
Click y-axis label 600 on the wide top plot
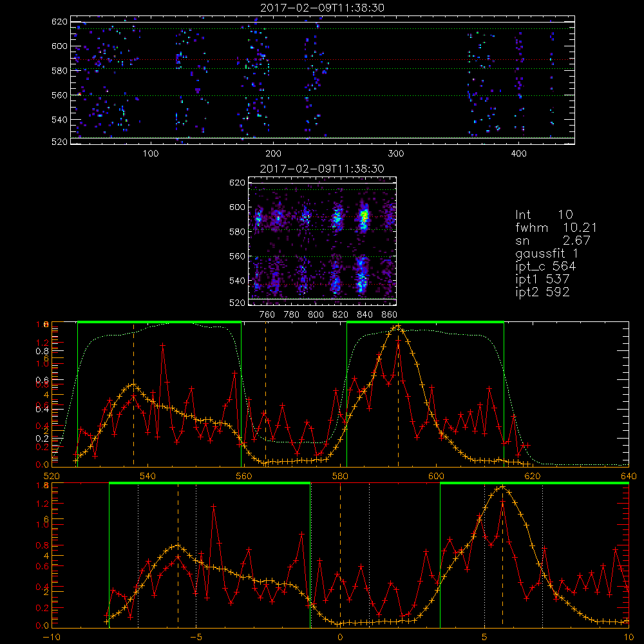tap(59, 46)
